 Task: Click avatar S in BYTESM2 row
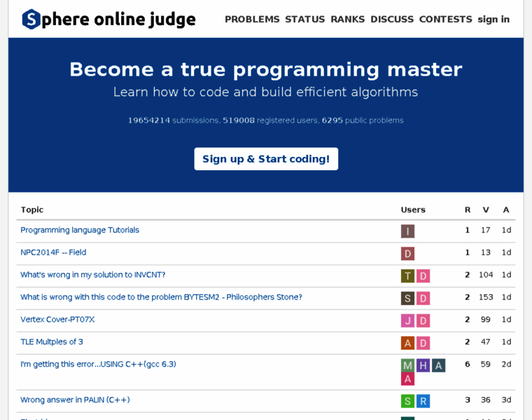[407, 298]
